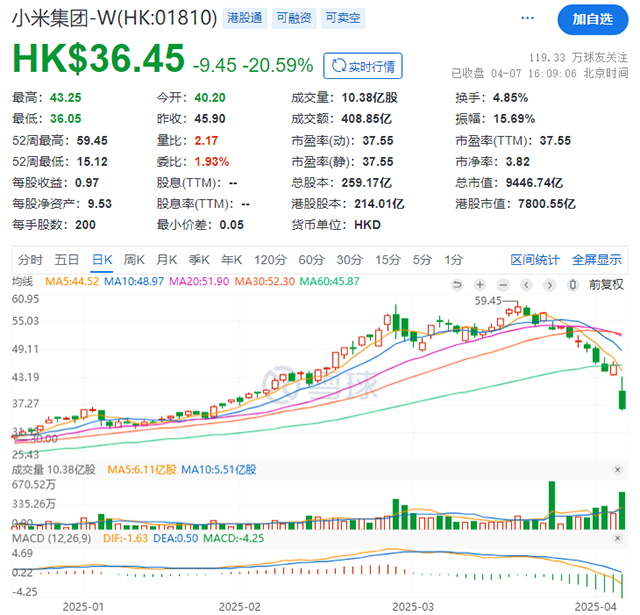Switch to the 15分 interval tab
The width and height of the screenshot is (640, 615).
(388, 260)
